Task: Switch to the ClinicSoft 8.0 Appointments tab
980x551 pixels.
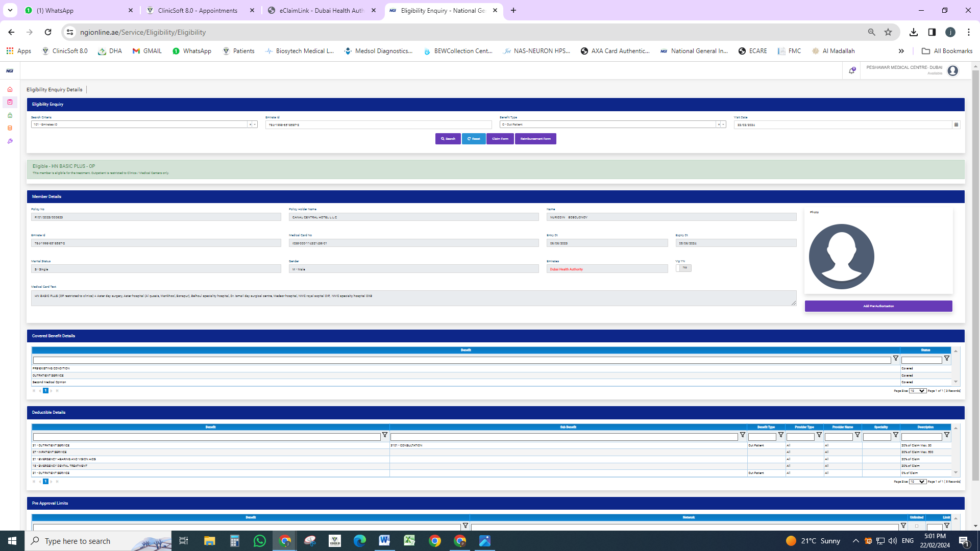Action: tap(198, 10)
